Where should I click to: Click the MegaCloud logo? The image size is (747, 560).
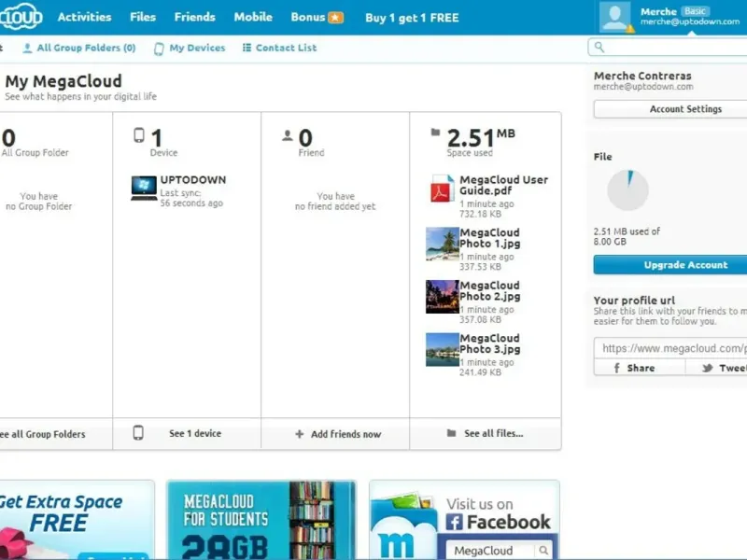[x=21, y=17]
